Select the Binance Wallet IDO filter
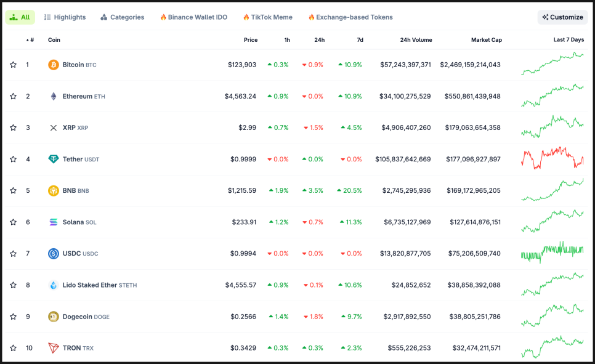 pos(193,17)
